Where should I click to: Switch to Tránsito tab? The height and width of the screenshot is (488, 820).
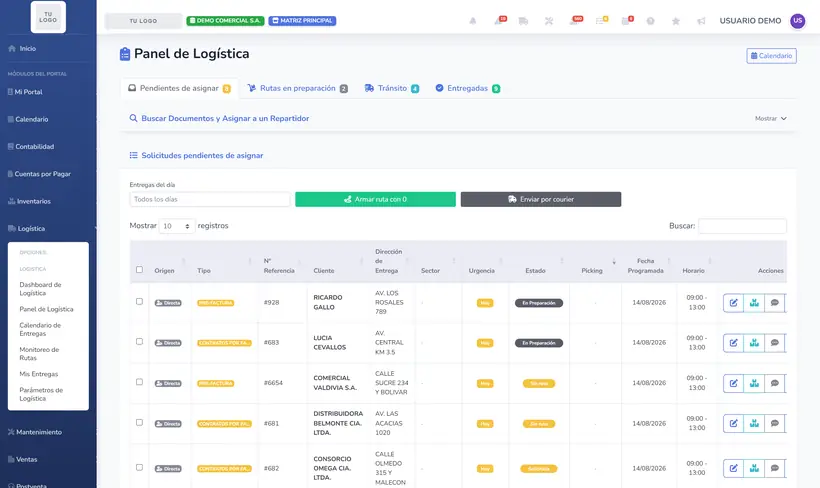[x=392, y=88]
